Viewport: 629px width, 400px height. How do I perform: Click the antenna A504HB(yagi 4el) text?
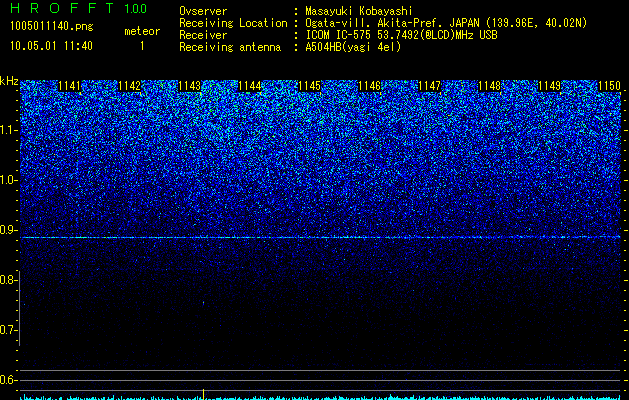click(x=353, y=47)
